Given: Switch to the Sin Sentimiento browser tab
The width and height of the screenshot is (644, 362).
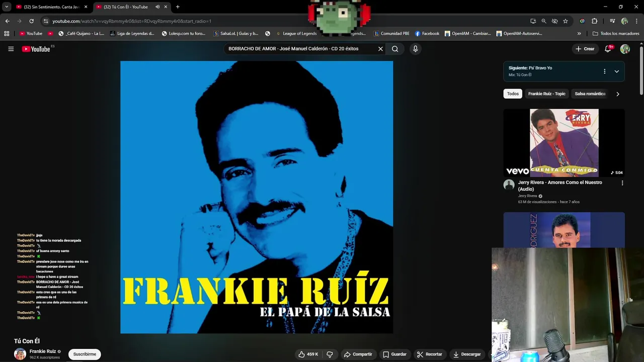Looking at the screenshot, I should click(51, 7).
